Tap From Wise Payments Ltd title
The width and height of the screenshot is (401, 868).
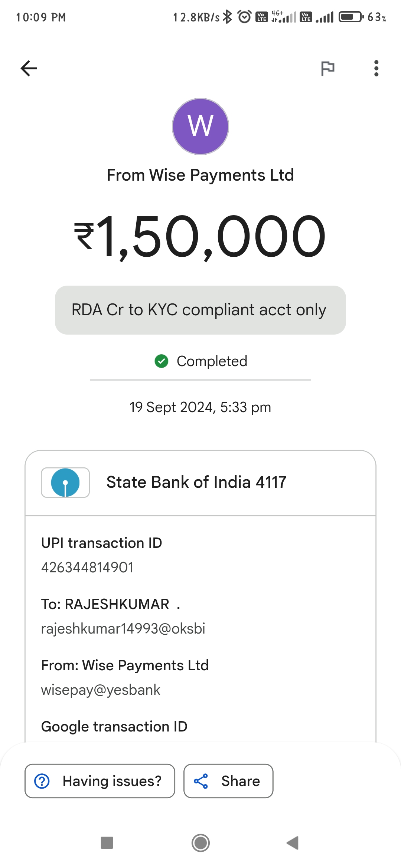(x=200, y=175)
